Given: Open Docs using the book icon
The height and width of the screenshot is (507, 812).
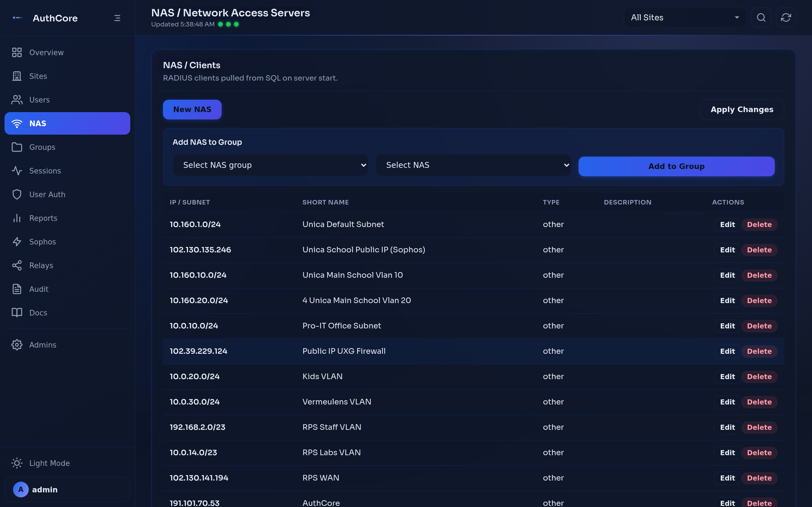Looking at the screenshot, I should (17, 313).
